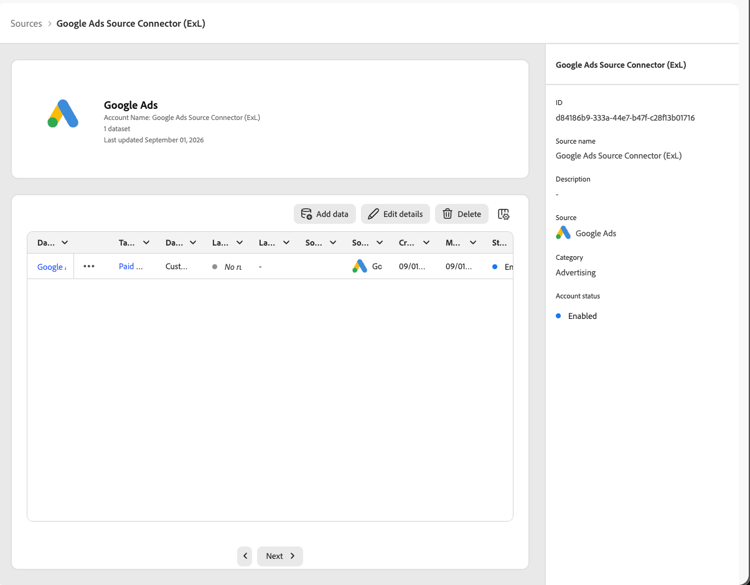Open the column settings icon beside Delete
Image resolution: width=750 pixels, height=585 pixels.
click(x=503, y=214)
